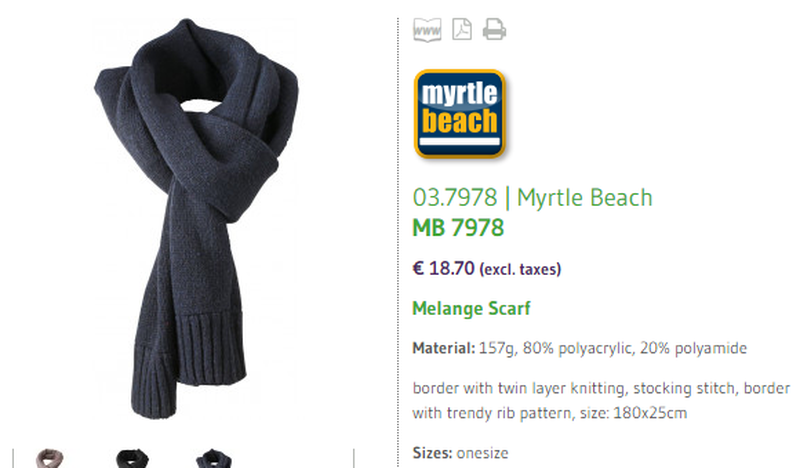
Task: Click the Melange Scarf product name
Action: (x=471, y=308)
